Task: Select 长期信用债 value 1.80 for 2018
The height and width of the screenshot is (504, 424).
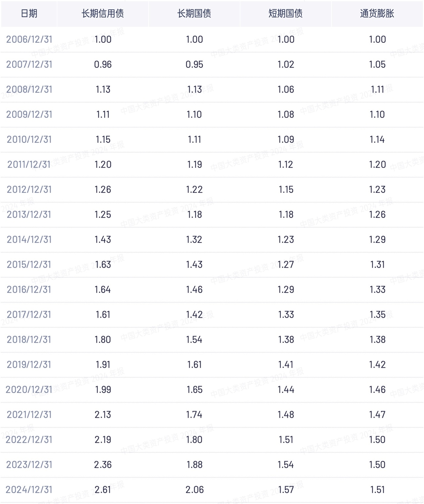Action: [103, 340]
